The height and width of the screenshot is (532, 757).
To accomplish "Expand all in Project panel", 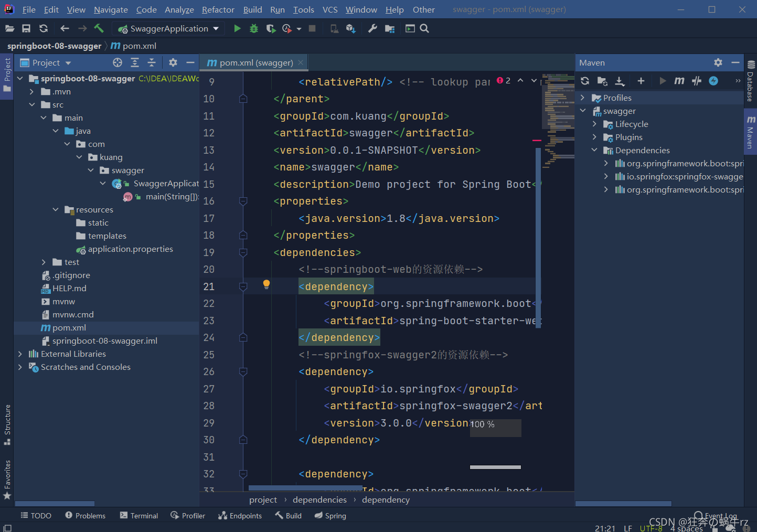I will [x=135, y=62].
